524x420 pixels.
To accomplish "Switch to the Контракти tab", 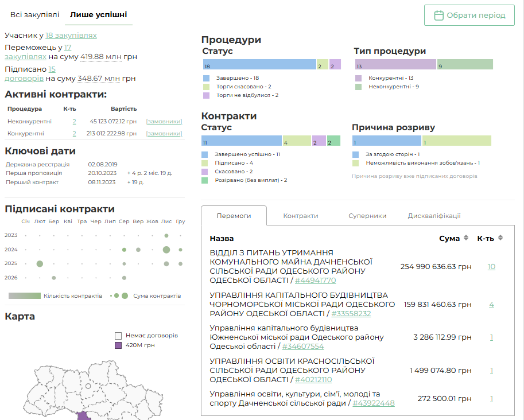I will pyautogui.click(x=301, y=216).
